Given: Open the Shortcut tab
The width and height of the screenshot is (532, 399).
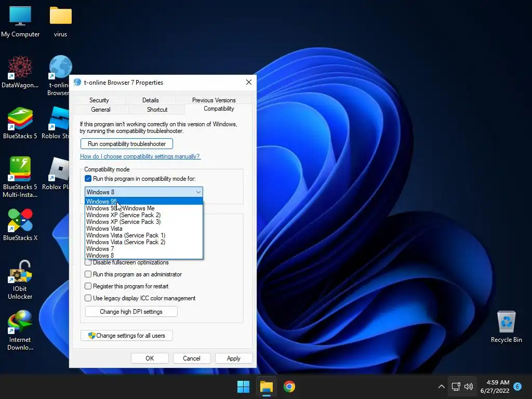Looking at the screenshot, I should (157, 109).
